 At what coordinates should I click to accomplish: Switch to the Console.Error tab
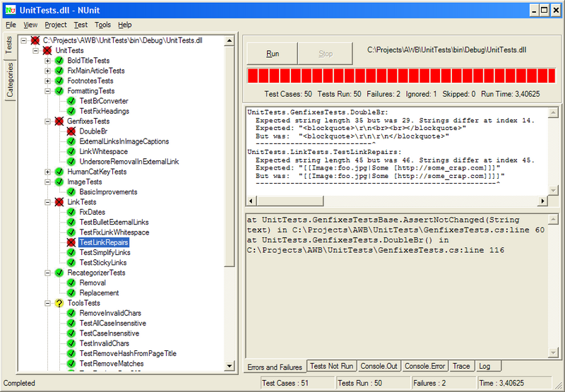tap(425, 366)
